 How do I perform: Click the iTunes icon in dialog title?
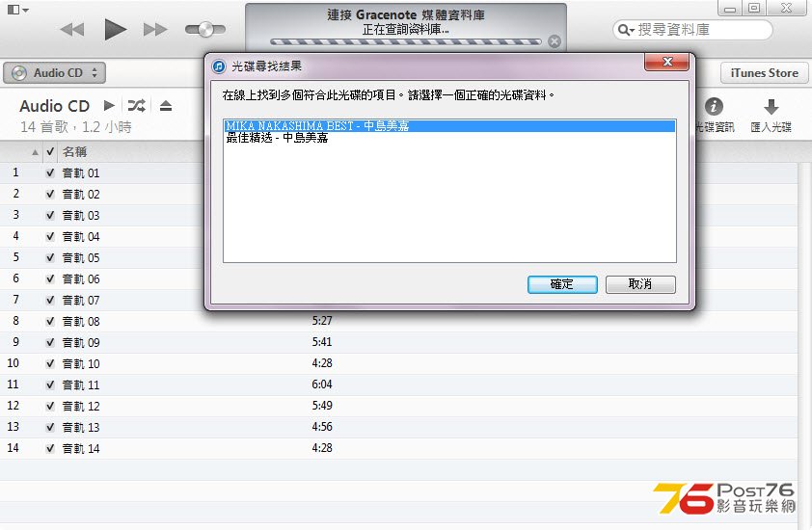coord(219,66)
